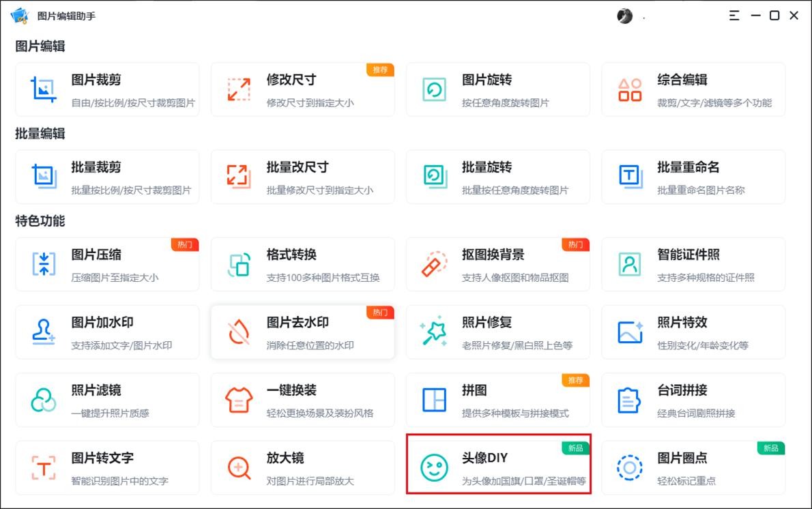Click the 头像DIY smiley face icon
812x509 pixels.
coord(434,467)
